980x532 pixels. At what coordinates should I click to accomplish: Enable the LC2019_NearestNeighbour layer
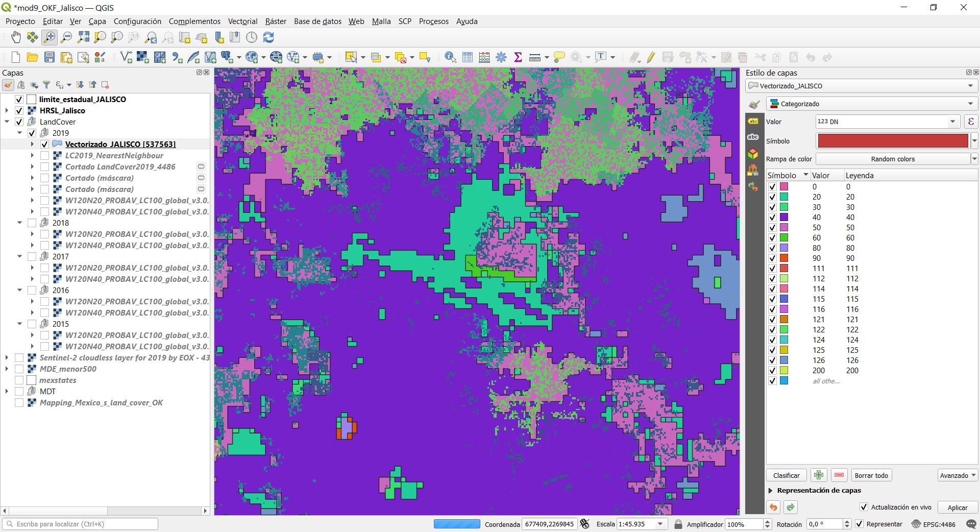(x=44, y=155)
